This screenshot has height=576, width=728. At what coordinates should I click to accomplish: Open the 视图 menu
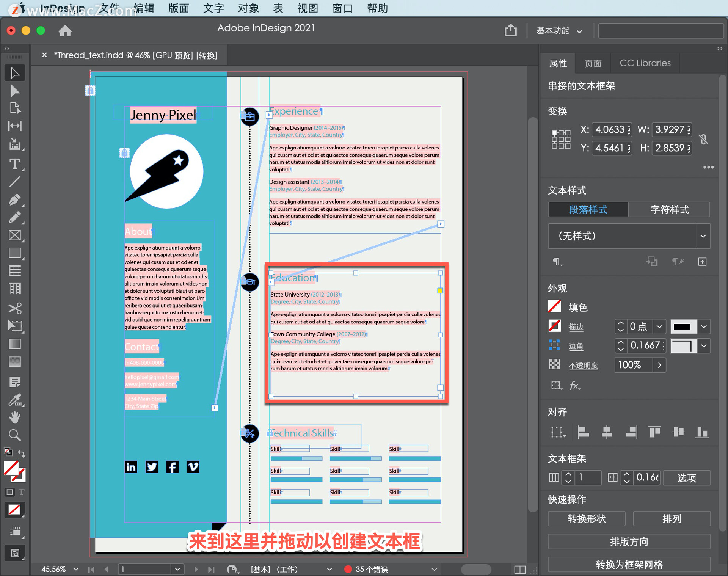[x=307, y=8]
